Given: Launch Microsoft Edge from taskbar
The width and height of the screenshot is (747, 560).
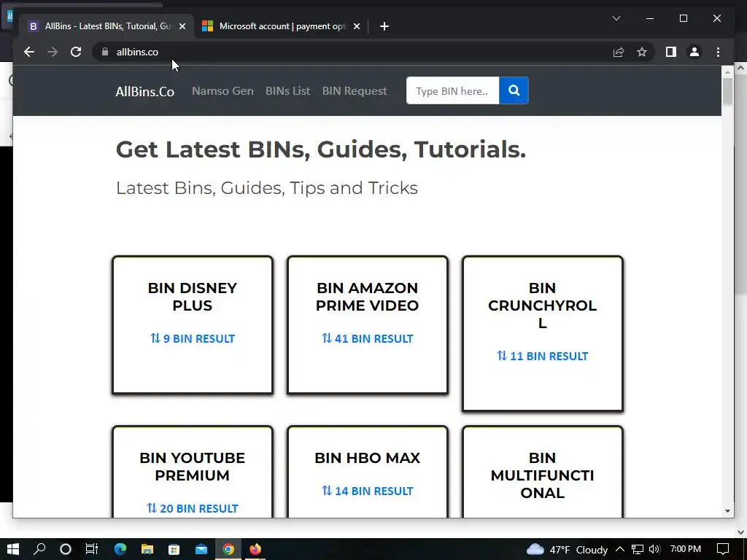Looking at the screenshot, I should click(x=120, y=549).
